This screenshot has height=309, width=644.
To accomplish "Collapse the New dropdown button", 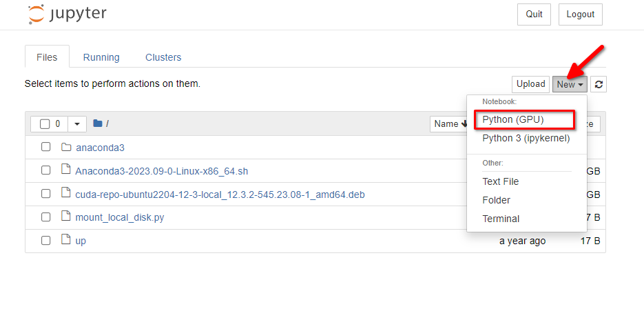I will [x=570, y=84].
